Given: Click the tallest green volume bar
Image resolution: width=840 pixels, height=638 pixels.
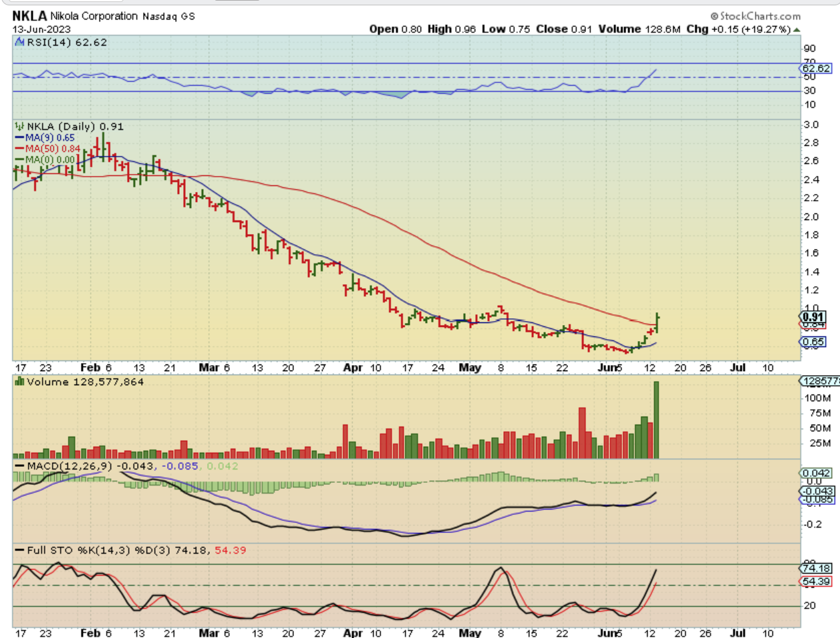Looking at the screenshot, I should pos(656,419).
